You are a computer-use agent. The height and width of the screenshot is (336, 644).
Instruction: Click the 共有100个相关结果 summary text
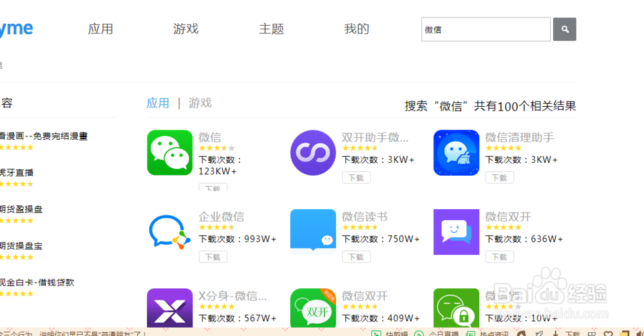coord(525,106)
